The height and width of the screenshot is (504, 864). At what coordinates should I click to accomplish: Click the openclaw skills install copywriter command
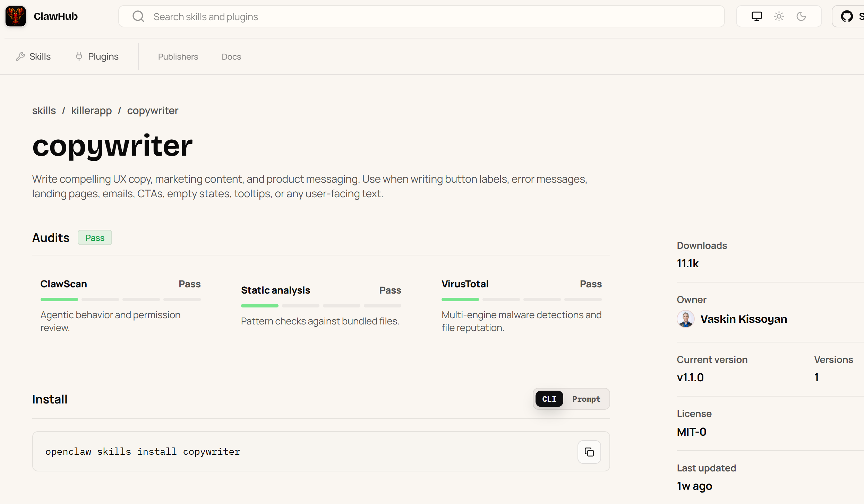(x=143, y=452)
